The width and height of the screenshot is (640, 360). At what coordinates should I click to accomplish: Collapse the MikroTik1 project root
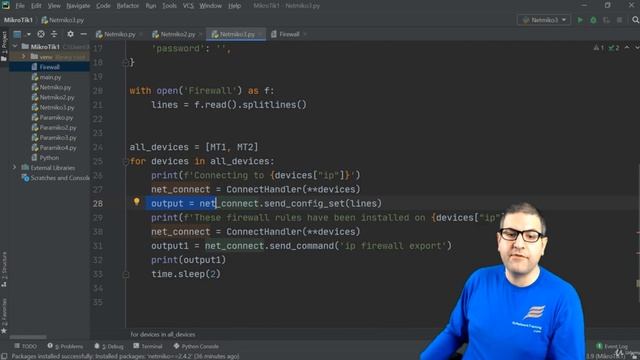coord(15,47)
